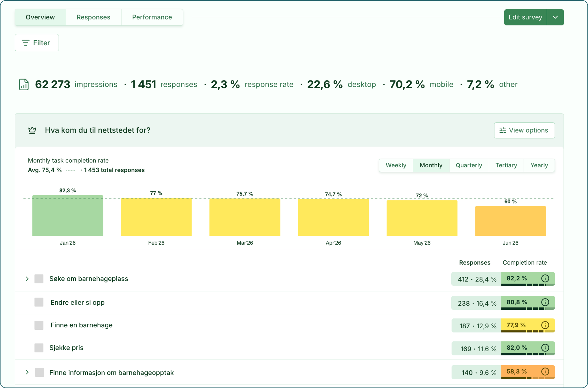The height and width of the screenshot is (388, 588).
Task: Click the 169 · 11,6 % responses cell
Action: 477,348
